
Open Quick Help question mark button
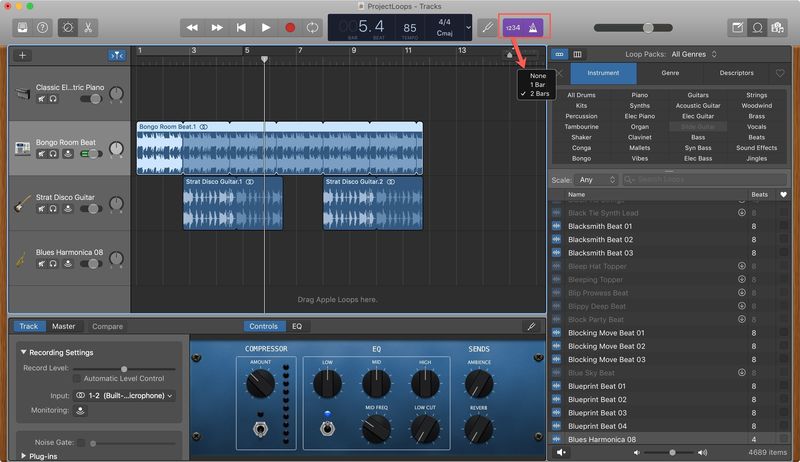[42, 28]
